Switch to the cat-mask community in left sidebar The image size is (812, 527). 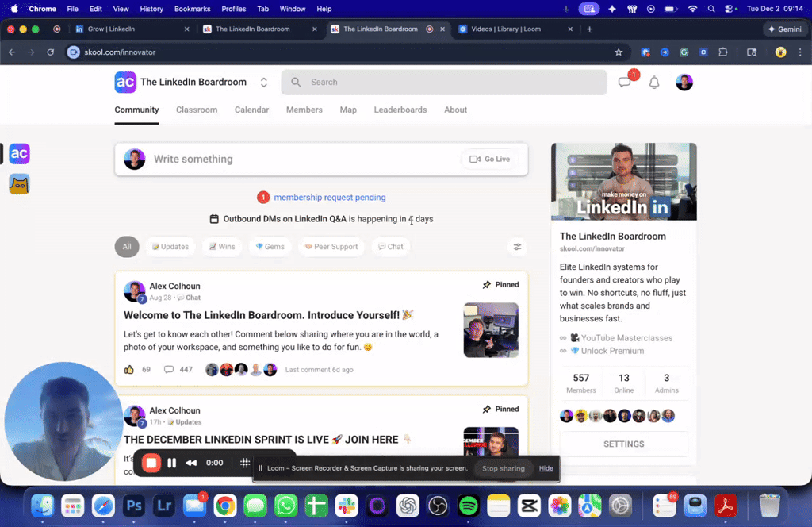click(x=19, y=184)
